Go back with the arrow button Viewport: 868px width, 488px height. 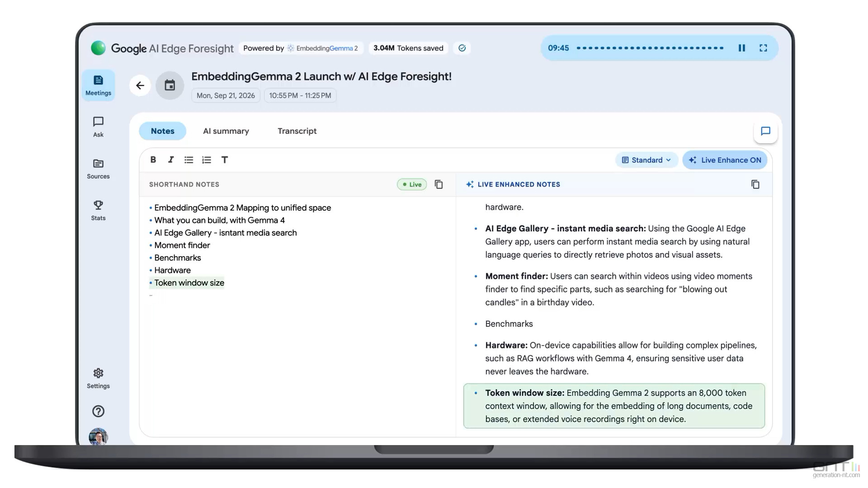click(140, 85)
